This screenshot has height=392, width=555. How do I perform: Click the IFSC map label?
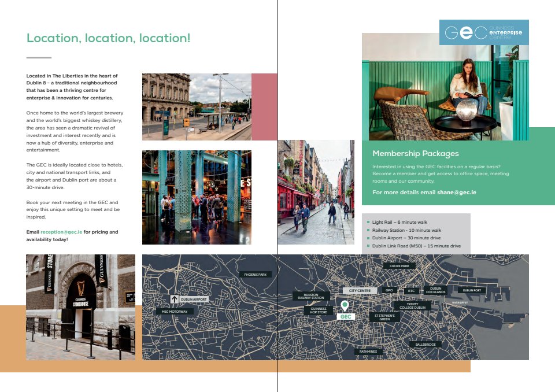click(411, 291)
